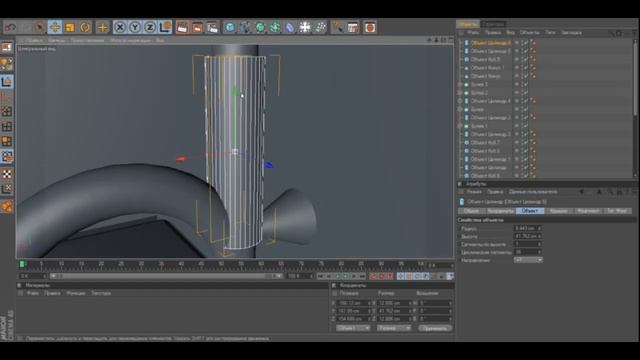Open the blue deformers icon
This screenshot has height=360, width=640.
(290, 27)
